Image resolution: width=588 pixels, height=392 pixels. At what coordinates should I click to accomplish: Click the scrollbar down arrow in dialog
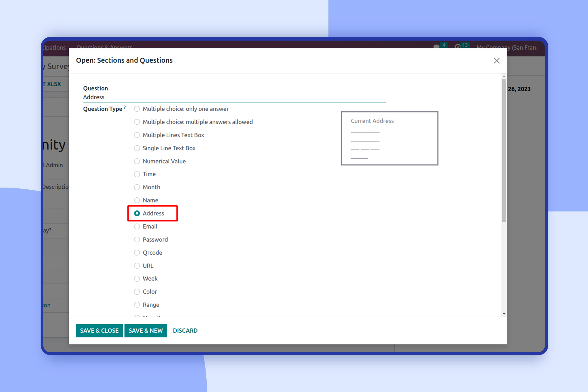pos(504,314)
